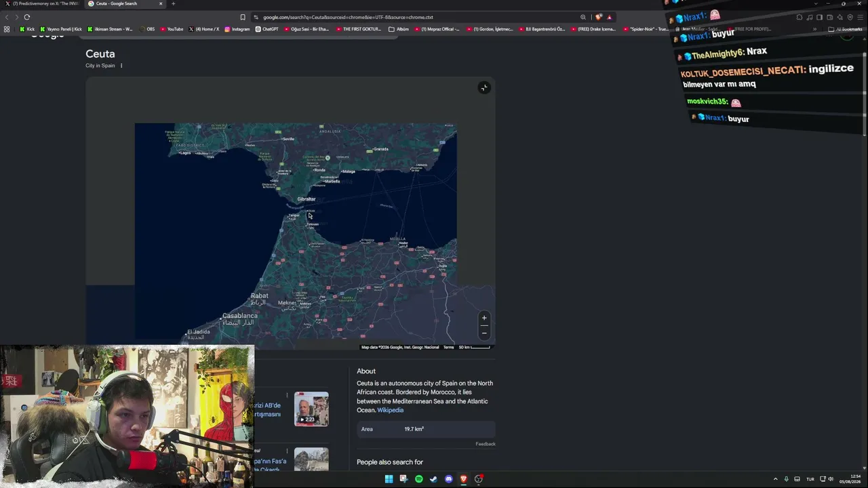Viewport: 868px width, 488px height.
Task: Show hidden system tray icons
Action: pos(775,479)
